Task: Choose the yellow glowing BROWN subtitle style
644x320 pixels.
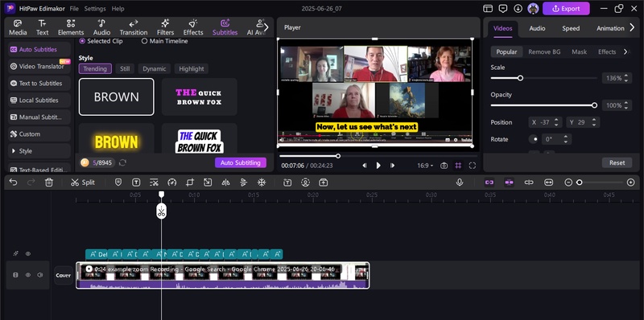Action: 117,138
